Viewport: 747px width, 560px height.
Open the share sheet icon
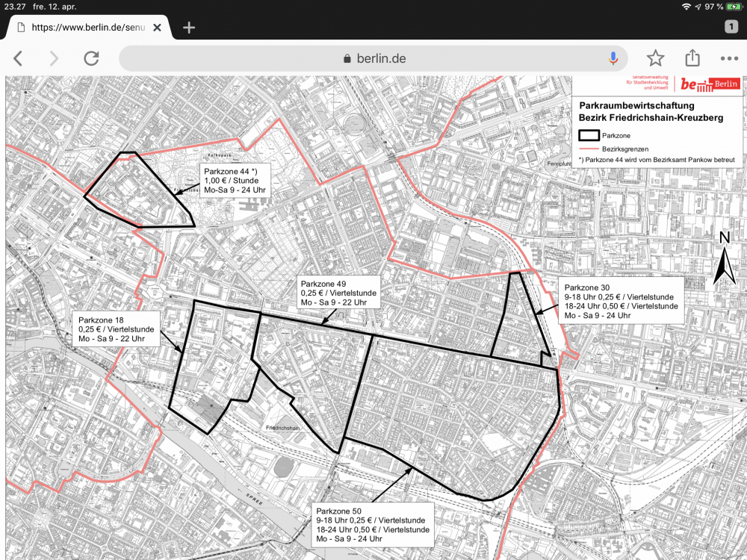(692, 58)
